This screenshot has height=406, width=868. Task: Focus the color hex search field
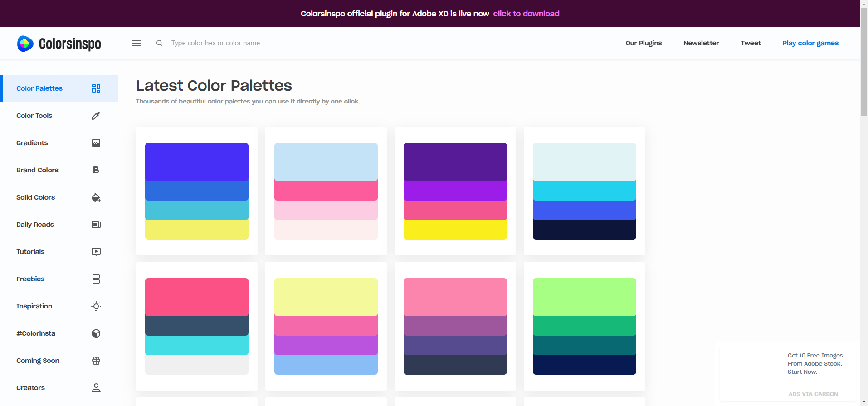point(215,43)
